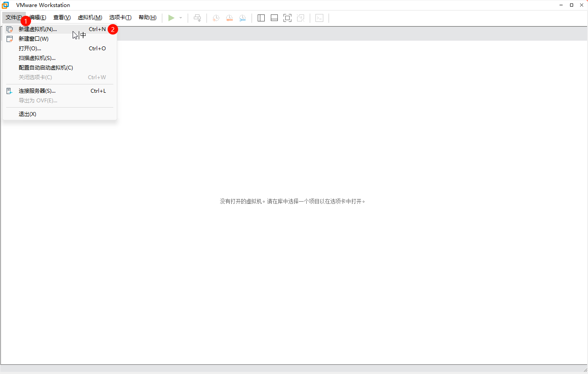The image size is (588, 374).
Task: Click the Unity mode toolbar icon
Action: click(x=301, y=18)
